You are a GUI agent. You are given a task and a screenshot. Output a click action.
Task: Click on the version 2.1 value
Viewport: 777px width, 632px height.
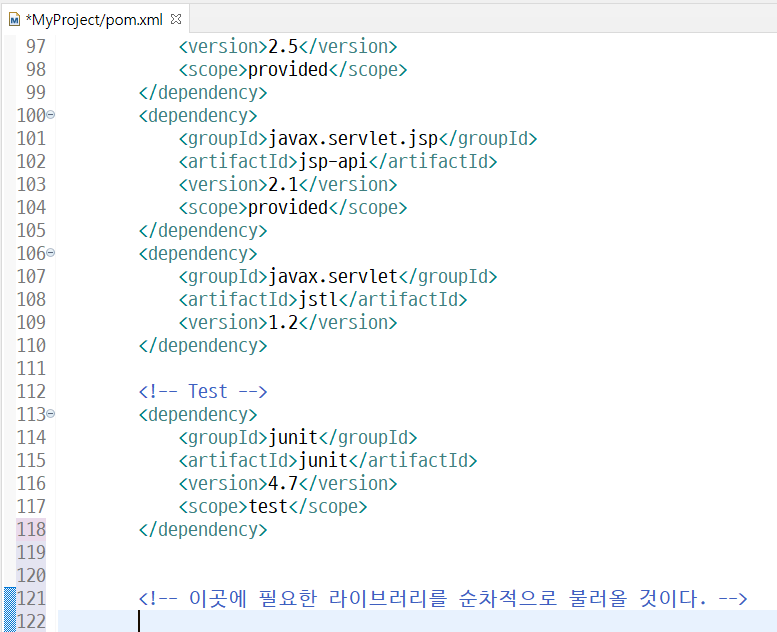tap(282, 185)
